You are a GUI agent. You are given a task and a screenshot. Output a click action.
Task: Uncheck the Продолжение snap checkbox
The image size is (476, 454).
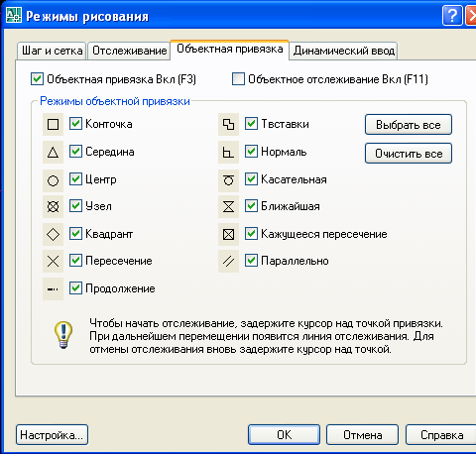(75, 288)
